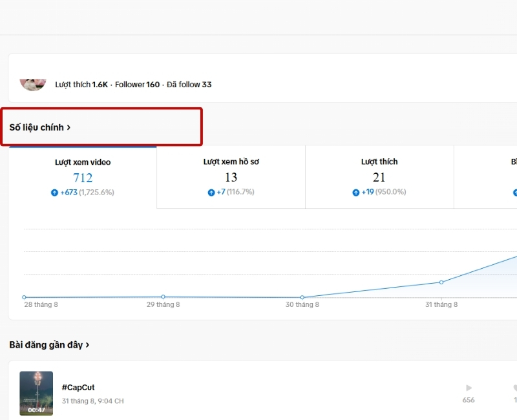Viewport: 517px width, 420px height.
Task: Click the Lượt thích 1.6K profile stat
Action: (81, 85)
